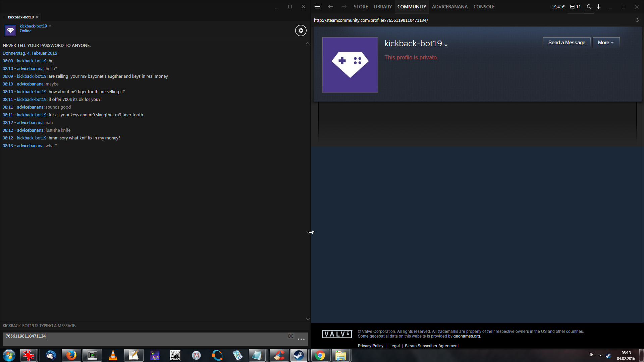Viewport: 644px width, 362px height.
Task: Reload the page with refresh icon
Action: 637,20
